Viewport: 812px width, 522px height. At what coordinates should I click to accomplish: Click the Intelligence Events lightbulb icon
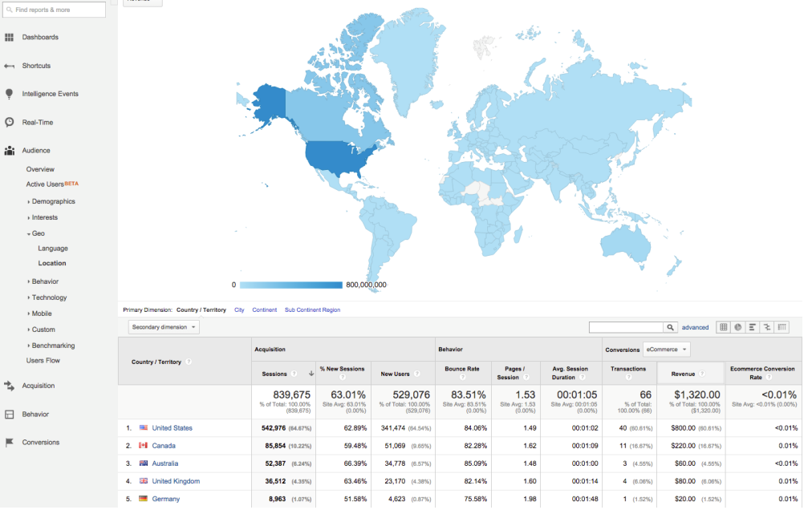[x=10, y=94]
